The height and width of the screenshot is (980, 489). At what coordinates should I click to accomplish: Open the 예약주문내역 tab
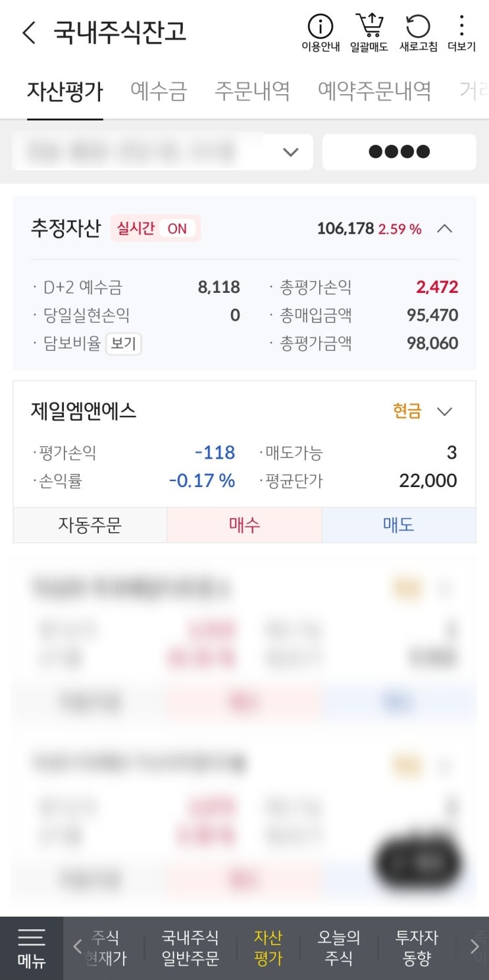[374, 91]
